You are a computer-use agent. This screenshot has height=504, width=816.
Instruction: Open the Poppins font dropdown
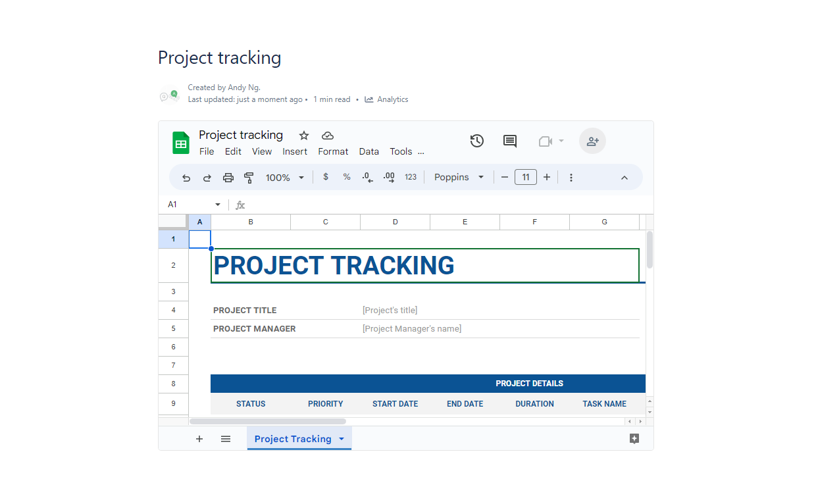[x=459, y=177]
